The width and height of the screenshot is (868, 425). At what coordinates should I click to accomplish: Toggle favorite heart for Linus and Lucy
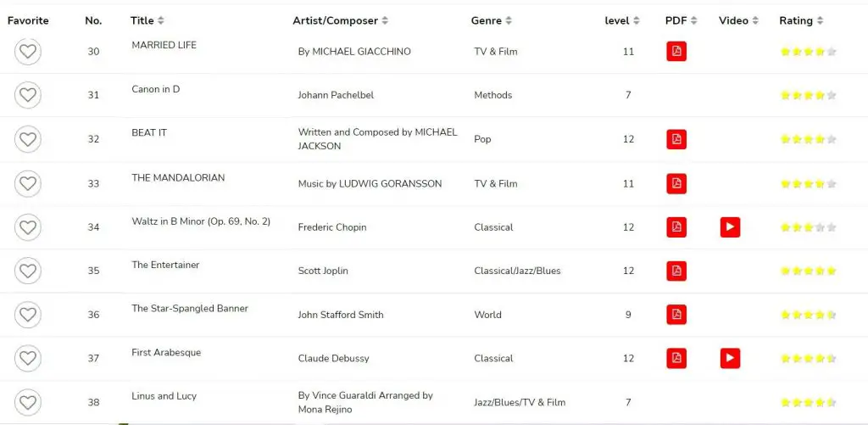28,402
